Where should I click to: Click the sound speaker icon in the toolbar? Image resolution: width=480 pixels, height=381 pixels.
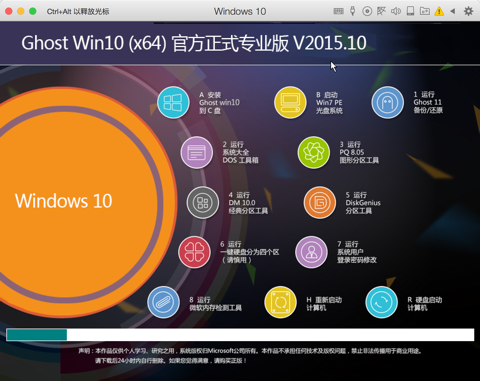(396, 11)
